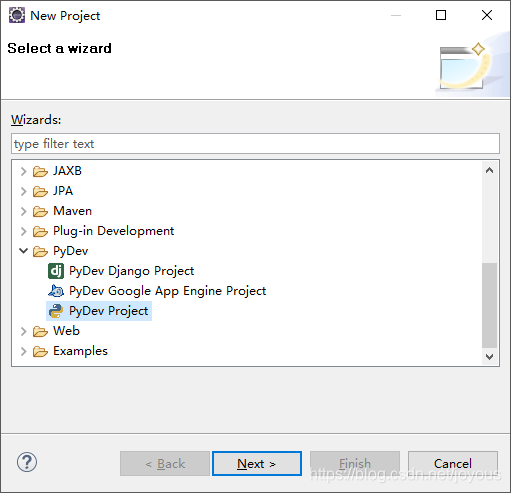Open help via the question mark icon

tap(27, 462)
